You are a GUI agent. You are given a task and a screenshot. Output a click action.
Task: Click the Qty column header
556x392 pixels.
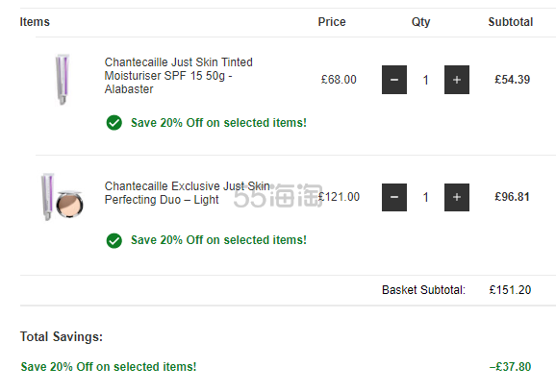click(x=421, y=22)
